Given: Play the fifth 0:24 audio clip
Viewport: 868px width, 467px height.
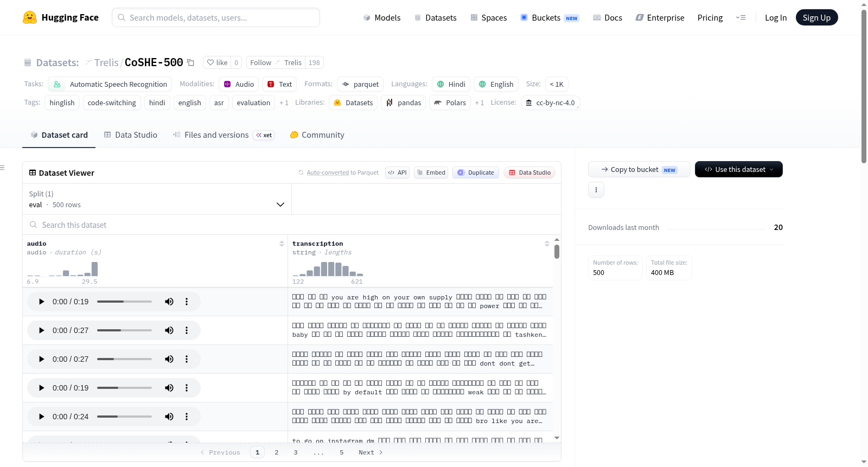Looking at the screenshot, I should 41,417.
